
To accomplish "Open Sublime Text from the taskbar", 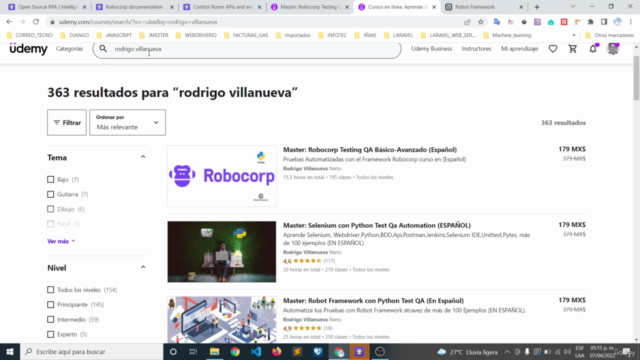I will tap(297, 351).
